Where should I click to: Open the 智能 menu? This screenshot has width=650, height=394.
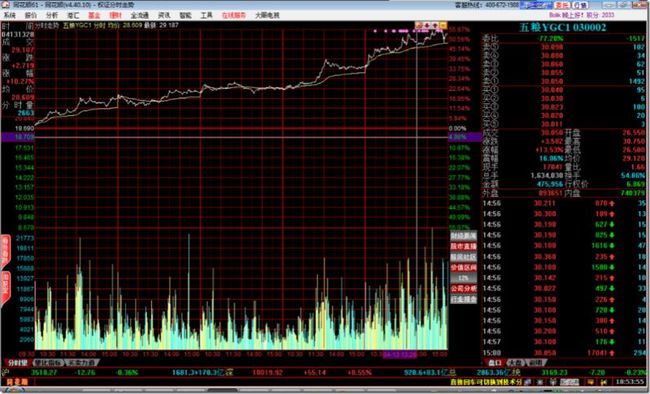coord(185,15)
